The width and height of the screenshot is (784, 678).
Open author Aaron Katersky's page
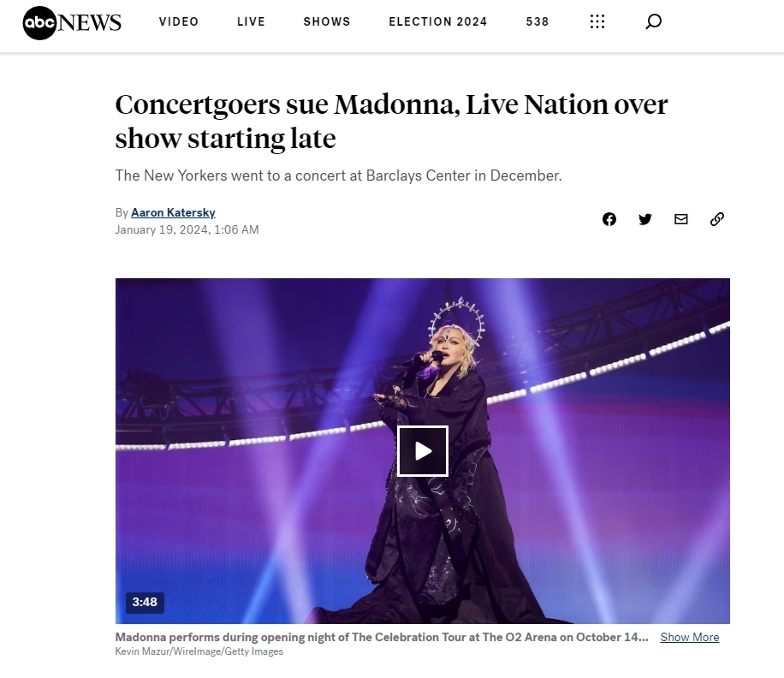pyautogui.click(x=173, y=212)
